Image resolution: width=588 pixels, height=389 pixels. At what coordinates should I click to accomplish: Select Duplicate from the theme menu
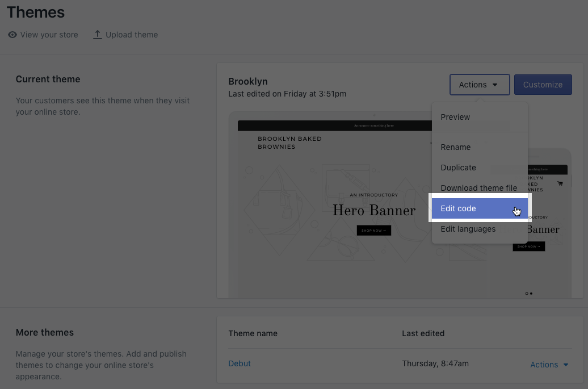pos(458,168)
